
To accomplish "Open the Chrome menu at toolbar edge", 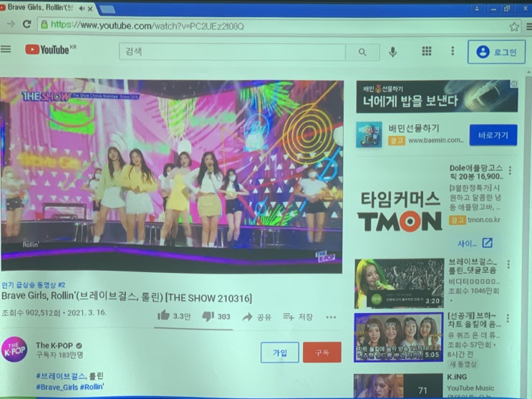I will (528, 27).
